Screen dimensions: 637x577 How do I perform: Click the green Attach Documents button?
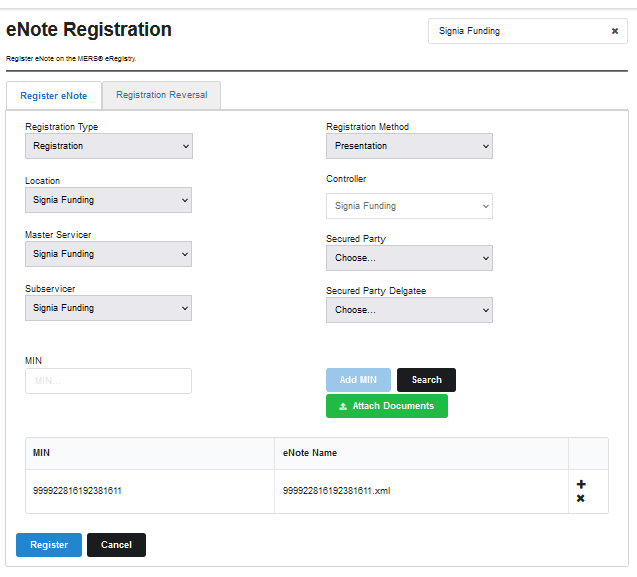[387, 406]
